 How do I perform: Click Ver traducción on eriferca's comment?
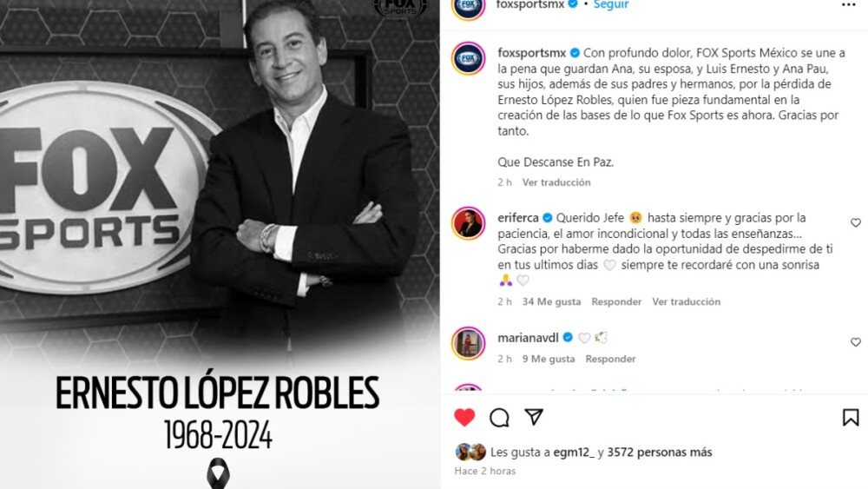686,301
